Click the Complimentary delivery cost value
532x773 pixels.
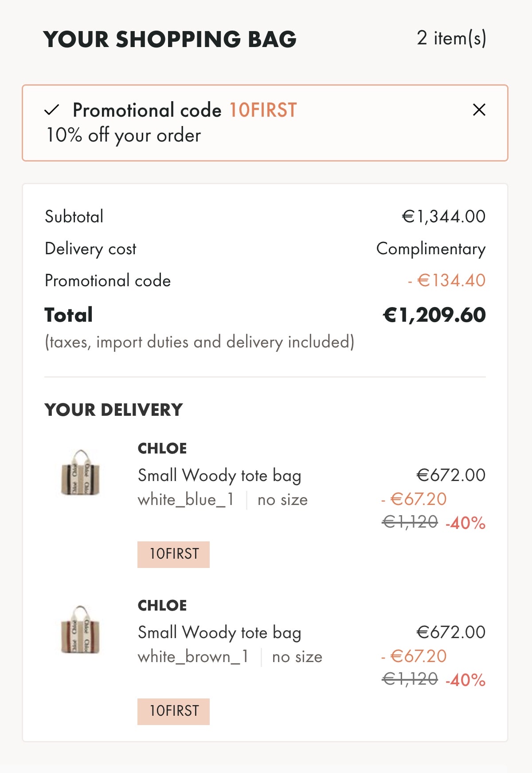tap(431, 249)
